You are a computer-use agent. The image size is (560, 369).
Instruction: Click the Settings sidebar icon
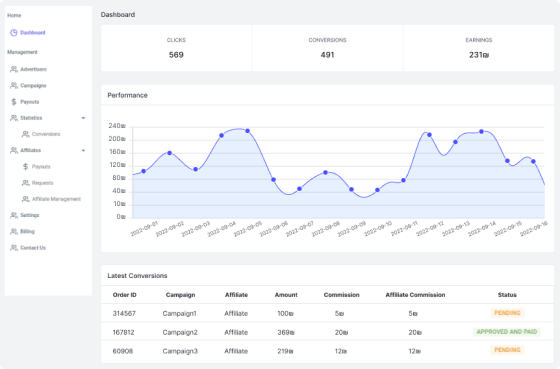(x=14, y=215)
